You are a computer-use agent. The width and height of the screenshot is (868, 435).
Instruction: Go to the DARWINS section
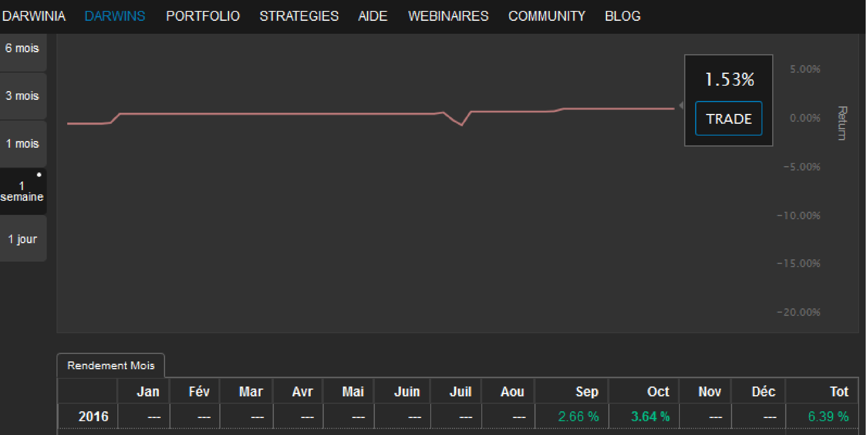115,16
